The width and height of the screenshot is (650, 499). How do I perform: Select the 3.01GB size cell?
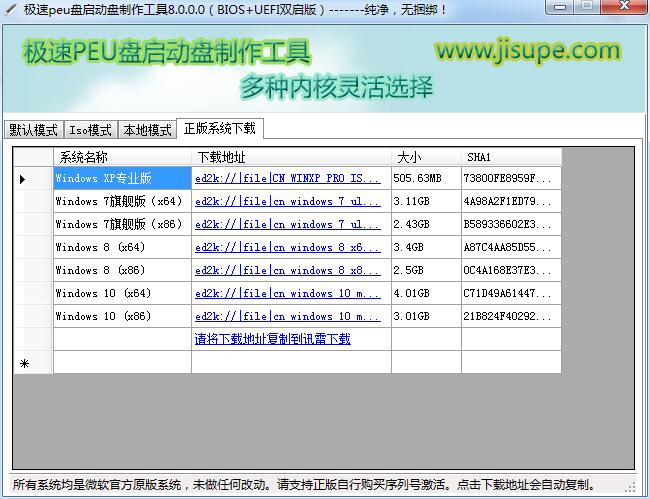(426, 316)
